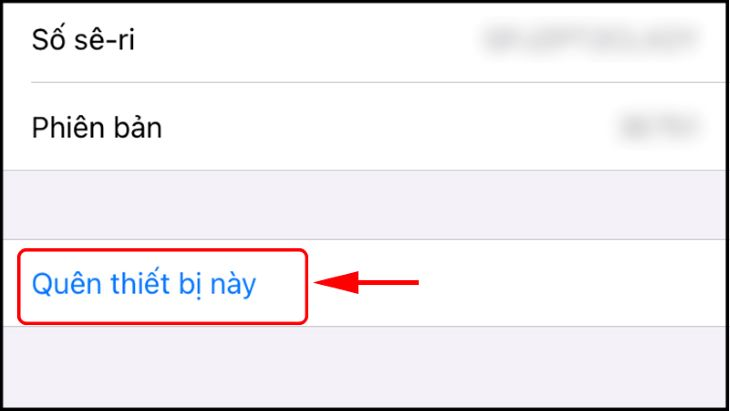Click the red arrowhead pointing left
Screen dimensions: 730x411
click(x=337, y=283)
